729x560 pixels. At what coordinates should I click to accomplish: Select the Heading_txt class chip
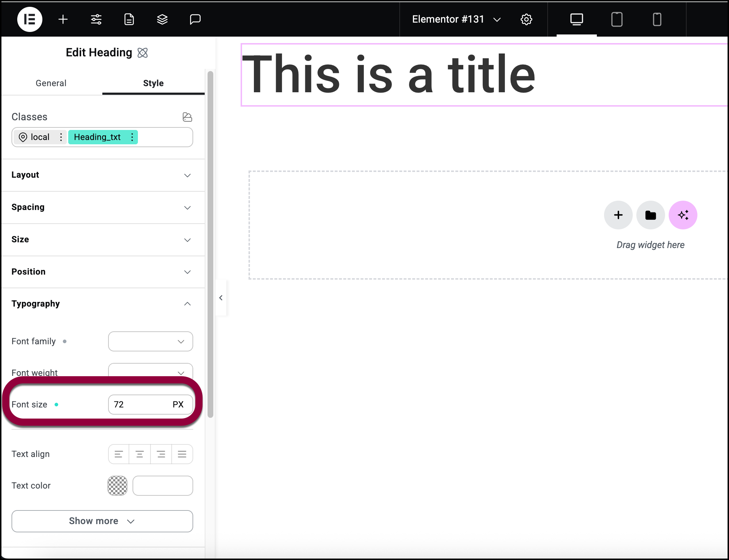pos(97,137)
